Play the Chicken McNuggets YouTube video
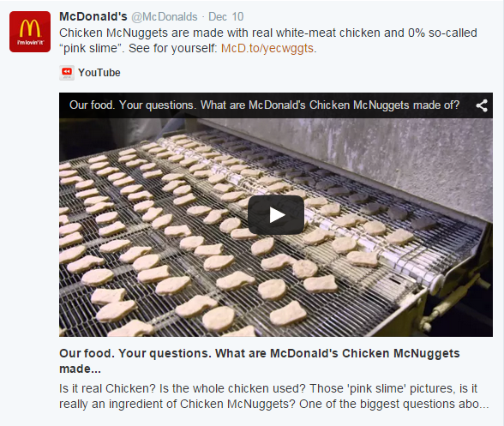The width and height of the screenshot is (504, 426). [276, 215]
